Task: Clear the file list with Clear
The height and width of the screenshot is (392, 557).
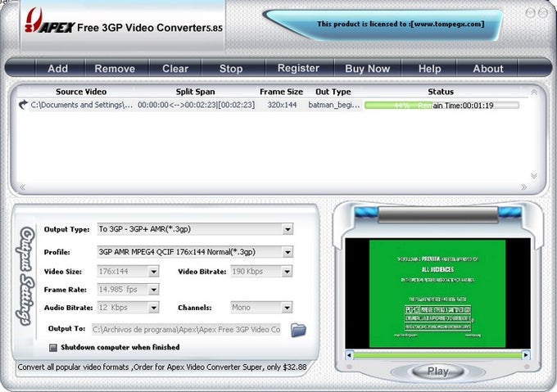Action: pos(175,68)
